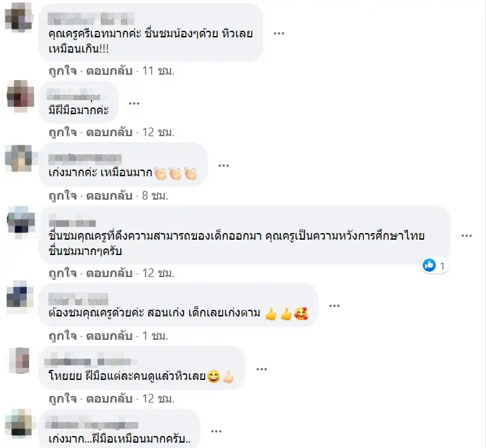This screenshot has width=486, height=448.
Task: Open three-dot menu for 'โหยยย ฝีมือแต่ละคน' comment
Action: [x=262, y=369]
